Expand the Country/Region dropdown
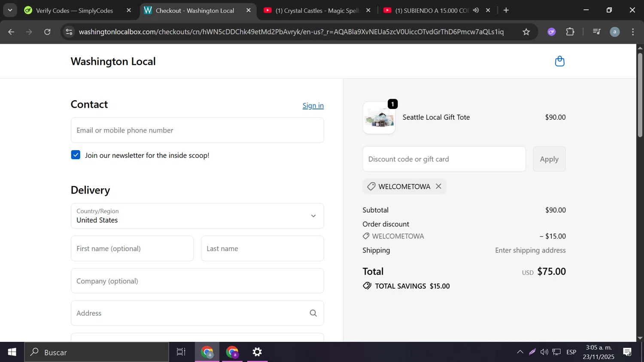The image size is (644, 362). tap(197, 216)
